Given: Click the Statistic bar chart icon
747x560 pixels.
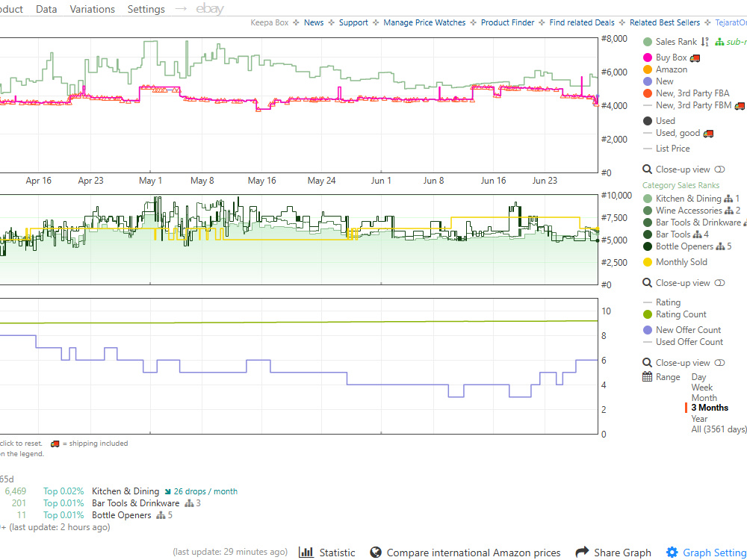Looking at the screenshot, I should point(306,552).
